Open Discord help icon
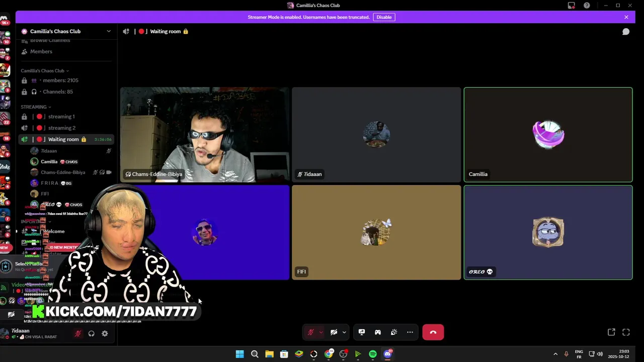 [x=587, y=6]
